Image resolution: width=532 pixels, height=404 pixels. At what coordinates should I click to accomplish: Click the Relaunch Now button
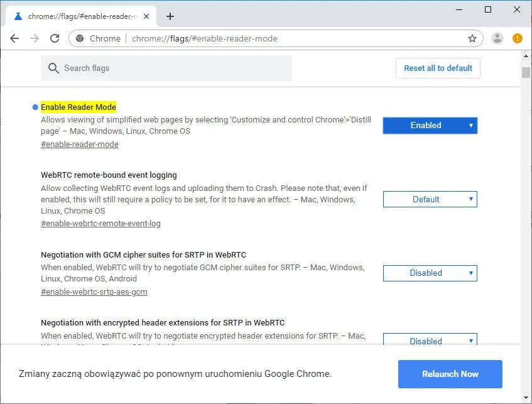[x=450, y=374]
